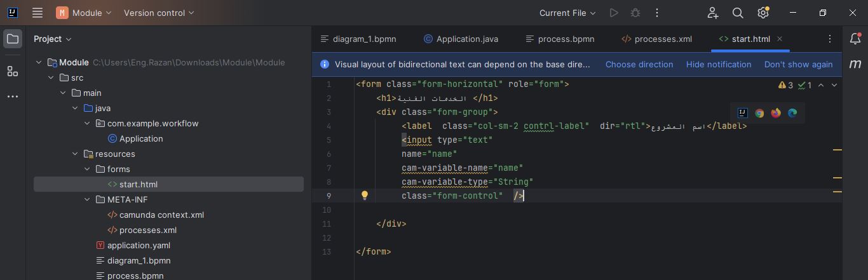
Task: Open the Current File run configuration dropdown
Action: (x=567, y=13)
